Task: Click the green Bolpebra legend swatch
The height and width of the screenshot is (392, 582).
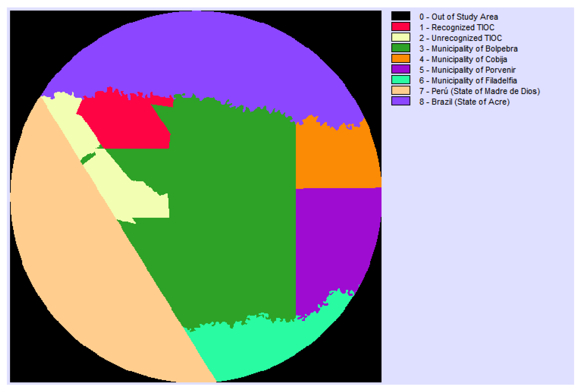Action: pos(401,48)
